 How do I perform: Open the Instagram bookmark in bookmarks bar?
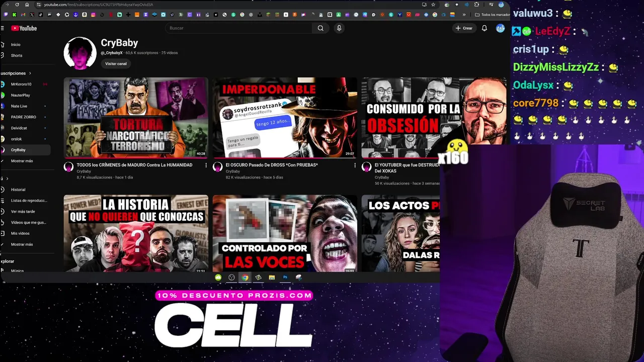pyautogui.click(x=93, y=15)
